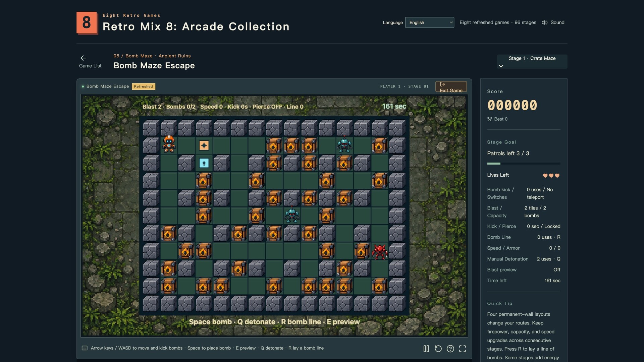Open the Language dropdown set to English
This screenshot has width=644, height=362.
point(429,22)
